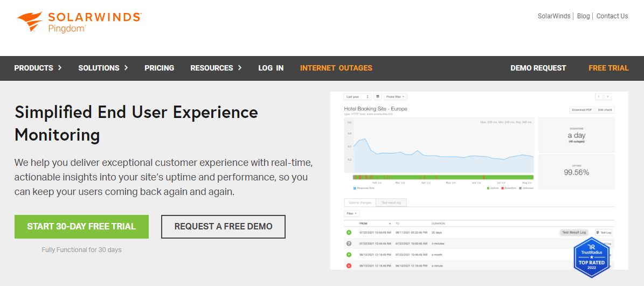The height and width of the screenshot is (286, 644).
Task: Open the Blog link at top right
Action: (583, 16)
